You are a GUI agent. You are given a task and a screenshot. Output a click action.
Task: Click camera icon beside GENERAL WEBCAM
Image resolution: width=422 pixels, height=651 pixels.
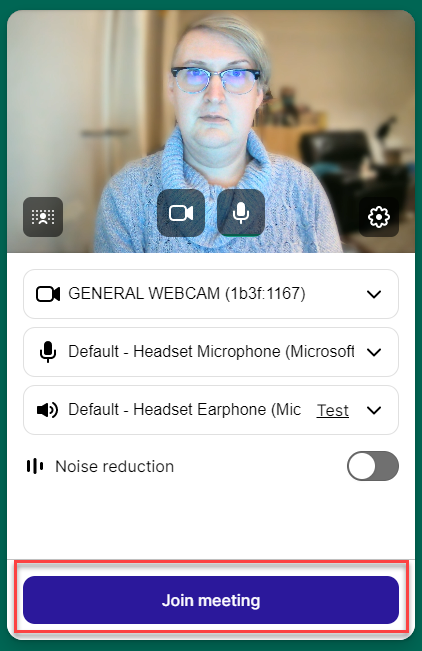click(x=48, y=294)
